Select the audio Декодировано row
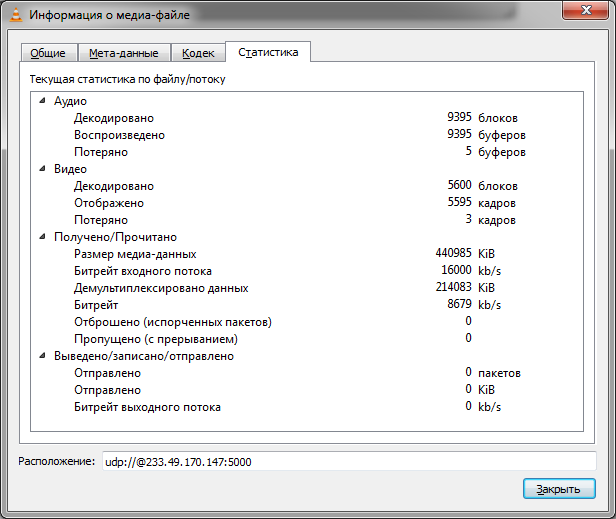Viewport: 616px width, 519px height. [x=113, y=118]
